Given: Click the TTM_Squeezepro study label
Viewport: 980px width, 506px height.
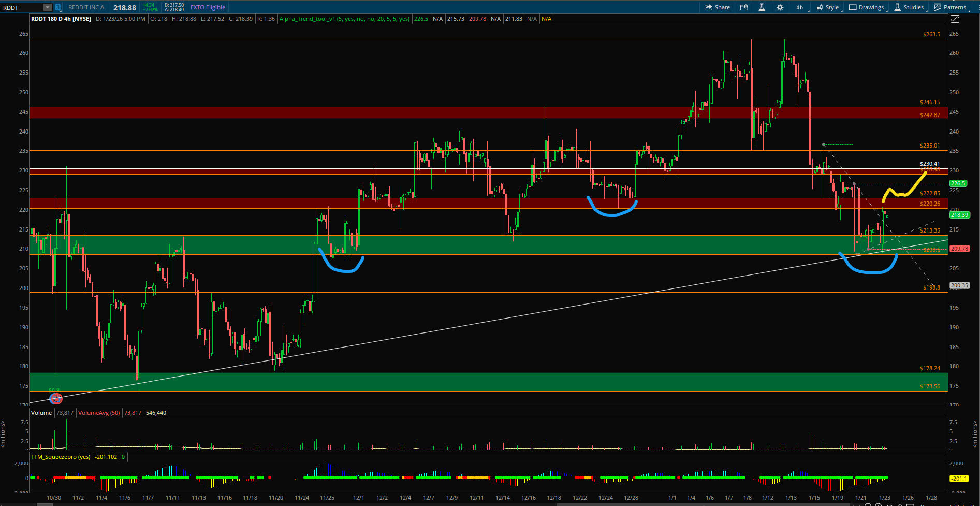Looking at the screenshot, I should click(61, 457).
